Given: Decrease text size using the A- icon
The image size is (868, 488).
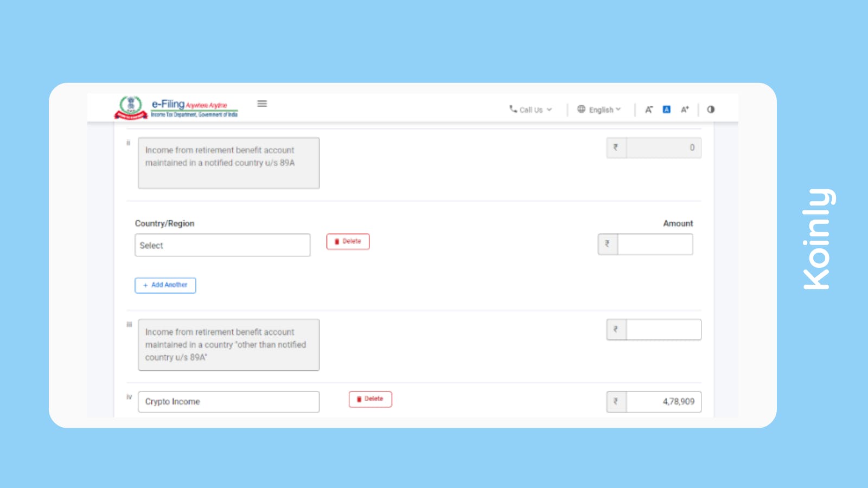Looking at the screenshot, I should [x=648, y=109].
